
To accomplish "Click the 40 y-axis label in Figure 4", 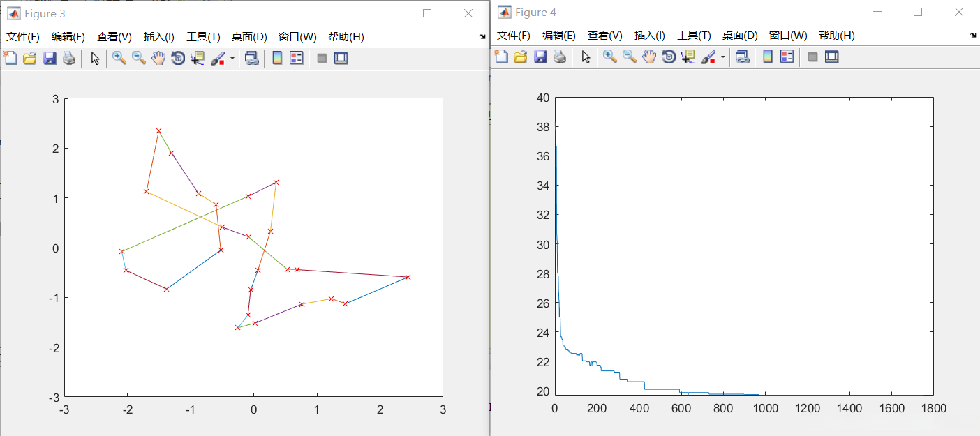I will [x=543, y=98].
